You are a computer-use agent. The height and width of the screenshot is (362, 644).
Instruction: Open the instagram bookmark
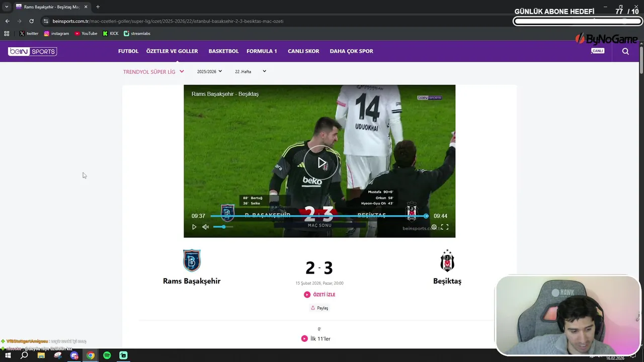56,34
